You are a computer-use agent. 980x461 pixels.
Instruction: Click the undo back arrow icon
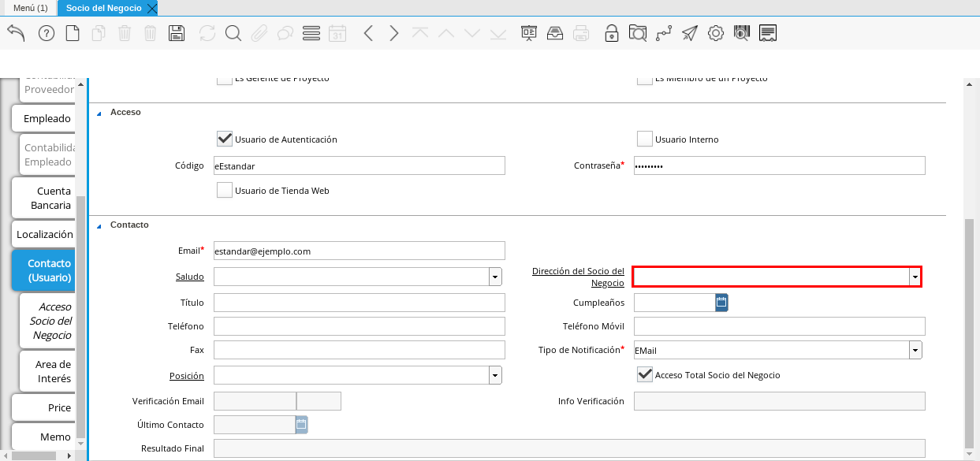[x=16, y=33]
